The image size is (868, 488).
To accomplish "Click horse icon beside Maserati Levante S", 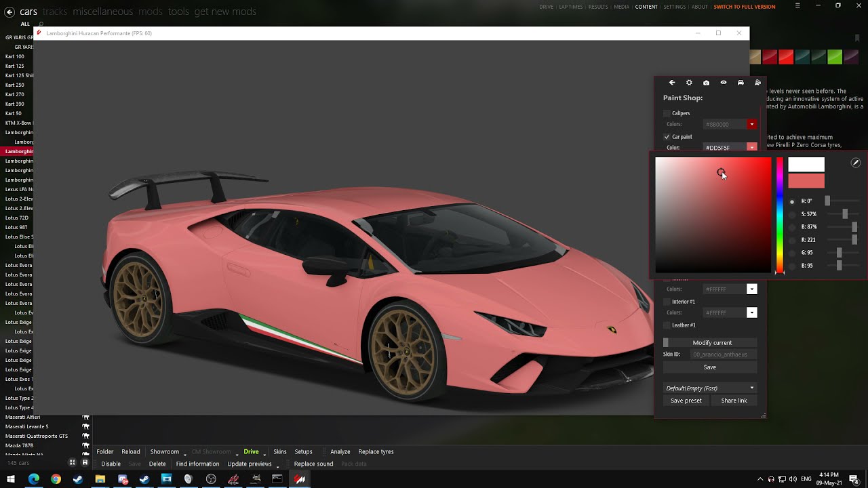I will click(x=86, y=426).
